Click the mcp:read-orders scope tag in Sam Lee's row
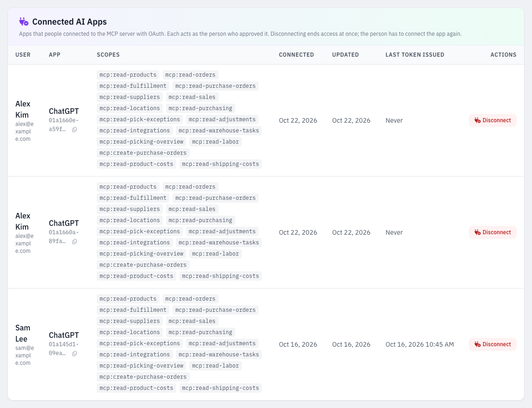 click(x=190, y=299)
